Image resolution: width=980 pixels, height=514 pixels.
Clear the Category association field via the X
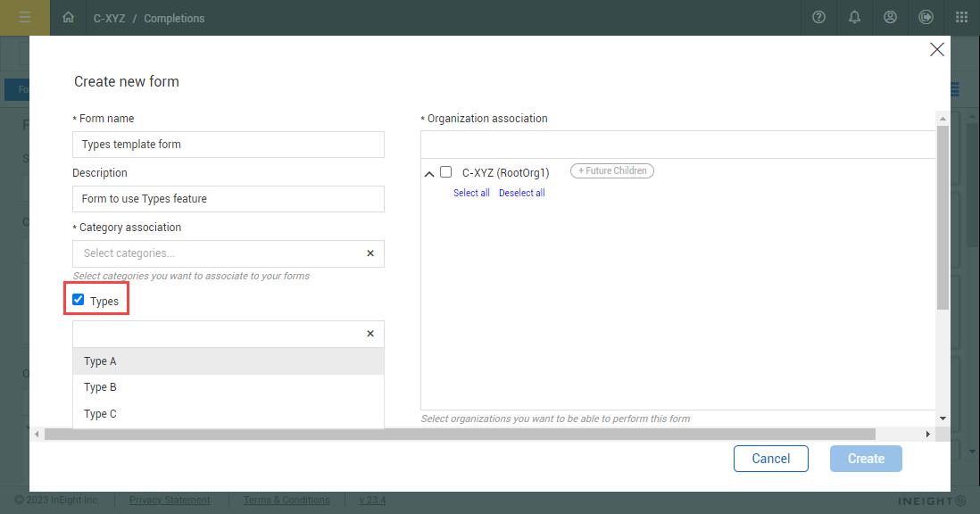(370, 253)
